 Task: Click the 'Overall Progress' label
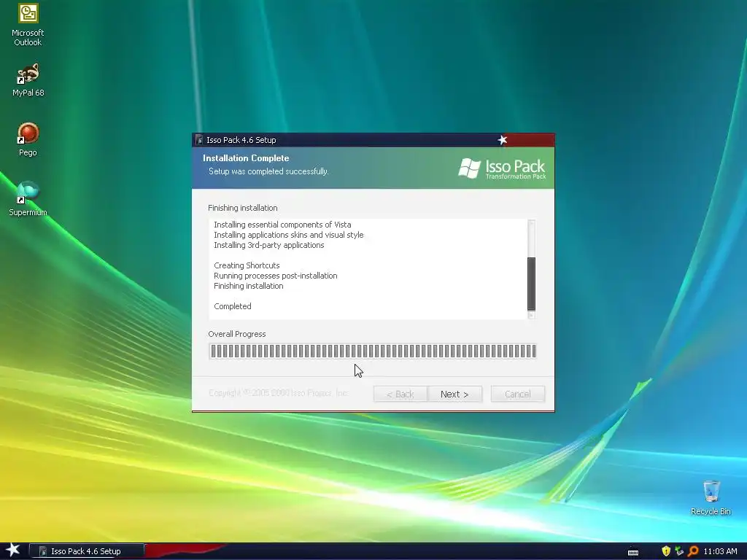pyautogui.click(x=237, y=334)
